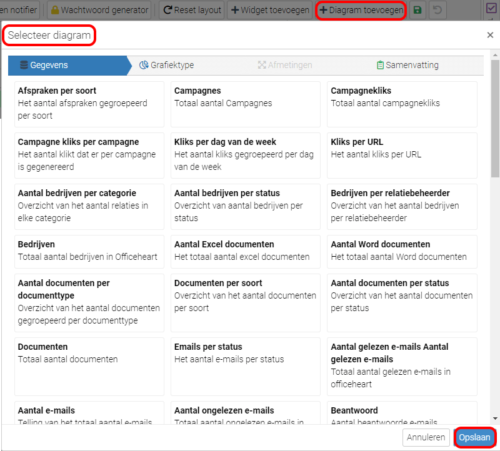Screen dimensions: 500x451
Task: Go to the Samenvatting step
Action: (x=407, y=65)
